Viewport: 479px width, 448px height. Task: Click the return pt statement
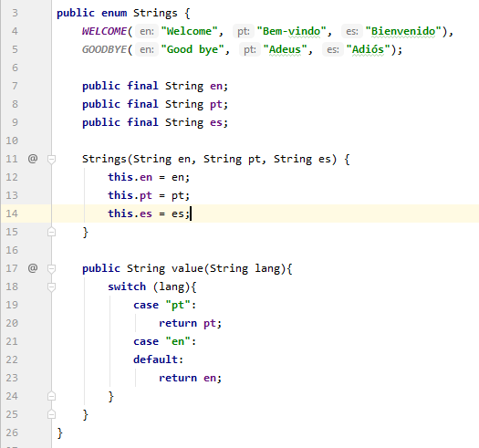tap(190, 323)
